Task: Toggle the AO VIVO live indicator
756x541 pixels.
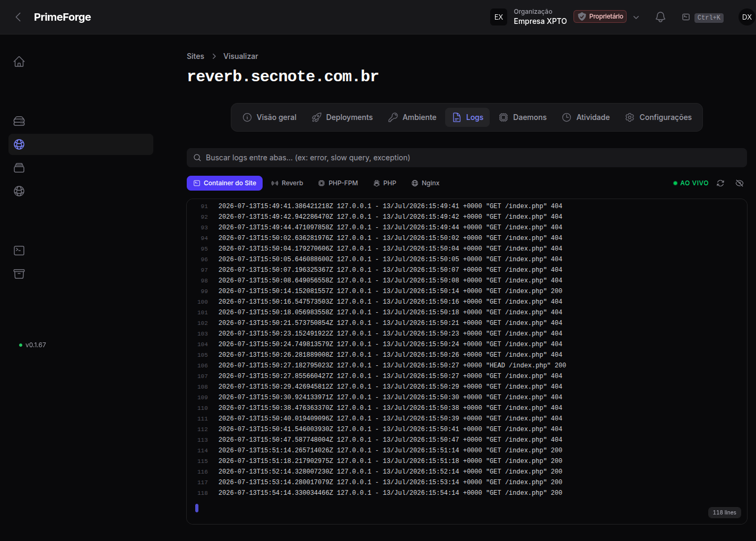Action: (x=691, y=183)
